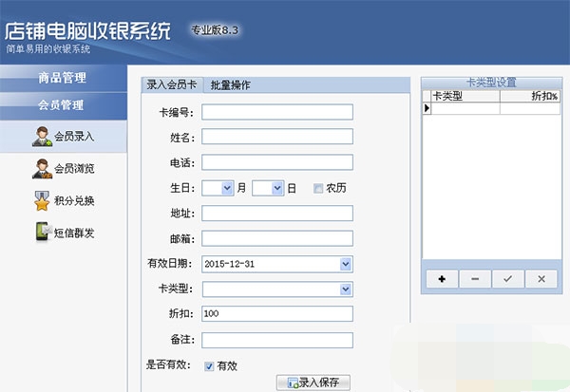The width and height of the screenshot is (570, 392).
Task: Click the 卡编号 card number field
Action: point(277,112)
